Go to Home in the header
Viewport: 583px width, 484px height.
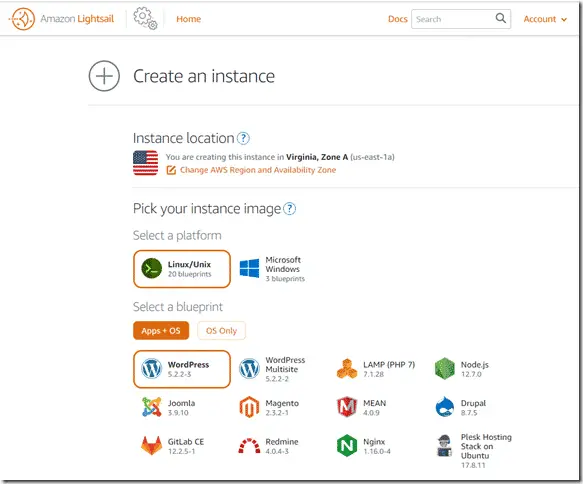pos(189,19)
